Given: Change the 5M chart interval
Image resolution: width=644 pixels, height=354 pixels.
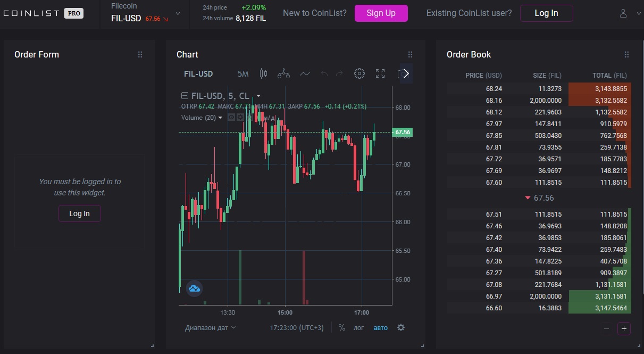Looking at the screenshot, I should (x=243, y=74).
